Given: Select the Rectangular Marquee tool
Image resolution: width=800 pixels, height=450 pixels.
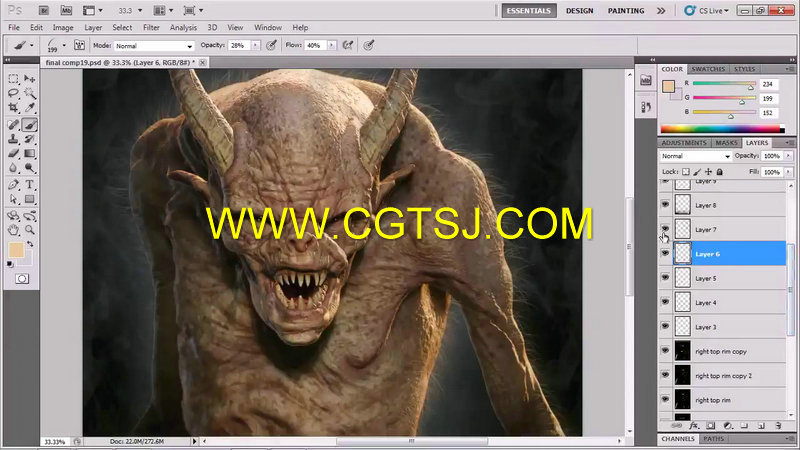Looking at the screenshot, I should 13,79.
